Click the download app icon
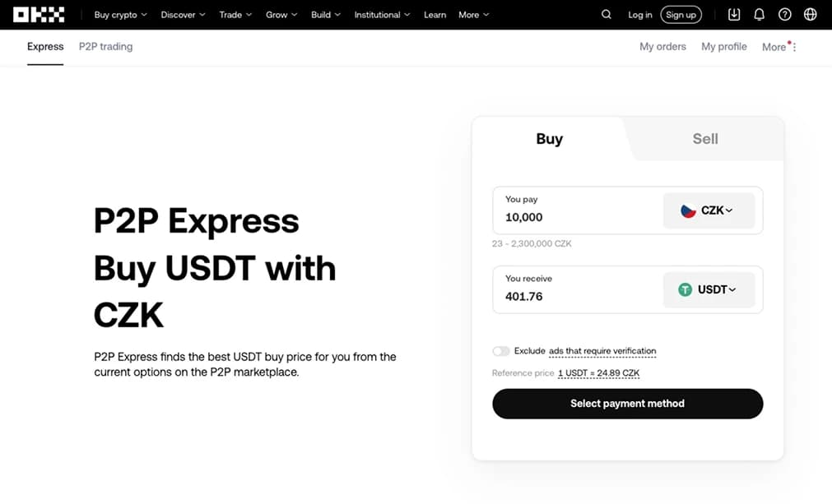The image size is (832, 504). (x=734, y=15)
